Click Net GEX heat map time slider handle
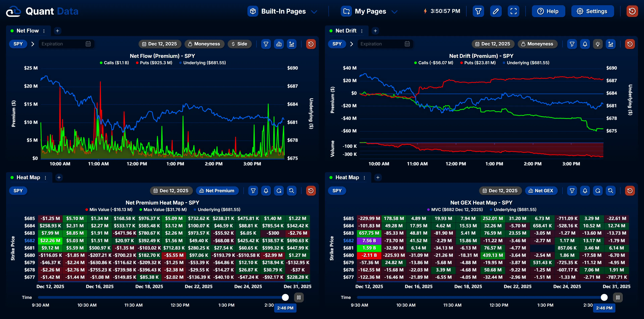Screen dimensions: 644x319 click(604, 297)
